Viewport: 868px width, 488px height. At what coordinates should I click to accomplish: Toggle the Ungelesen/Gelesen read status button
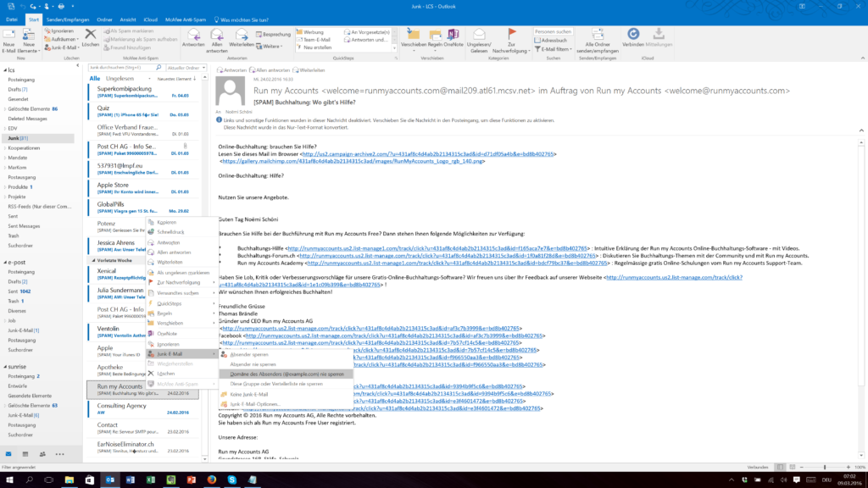[x=480, y=37]
